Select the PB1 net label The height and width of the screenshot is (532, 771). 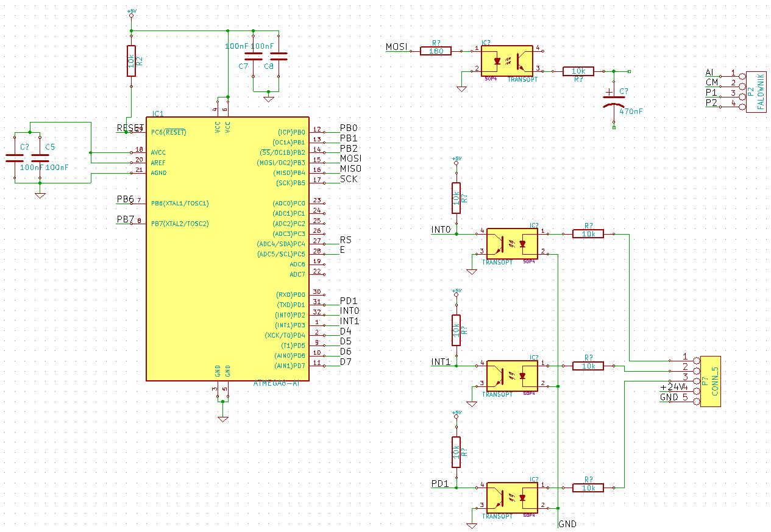[x=349, y=138]
